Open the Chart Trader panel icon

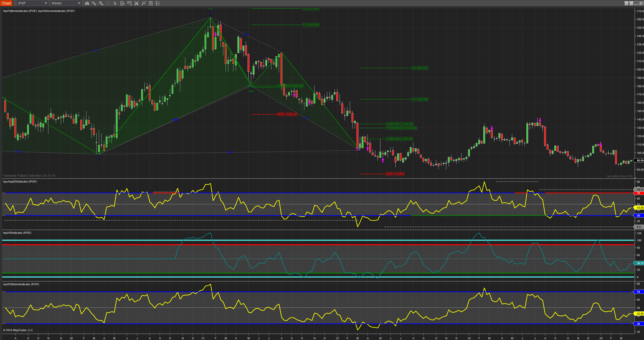click(x=130, y=3)
